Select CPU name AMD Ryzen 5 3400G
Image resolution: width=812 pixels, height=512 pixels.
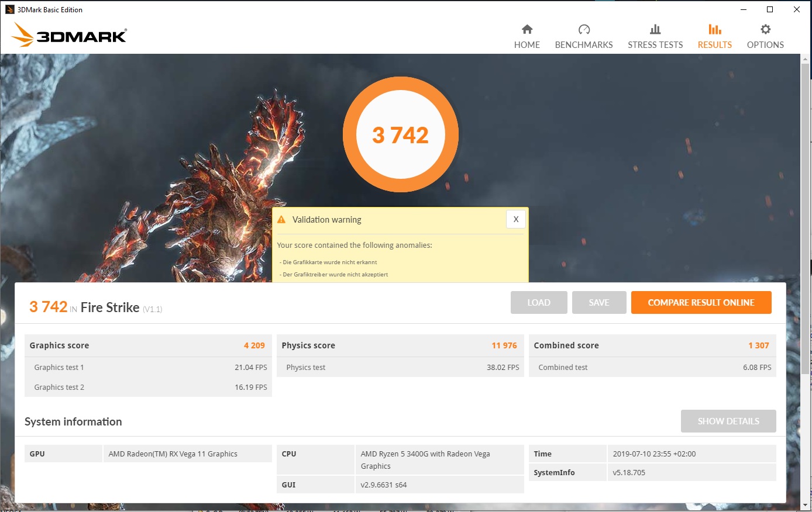[x=425, y=459]
